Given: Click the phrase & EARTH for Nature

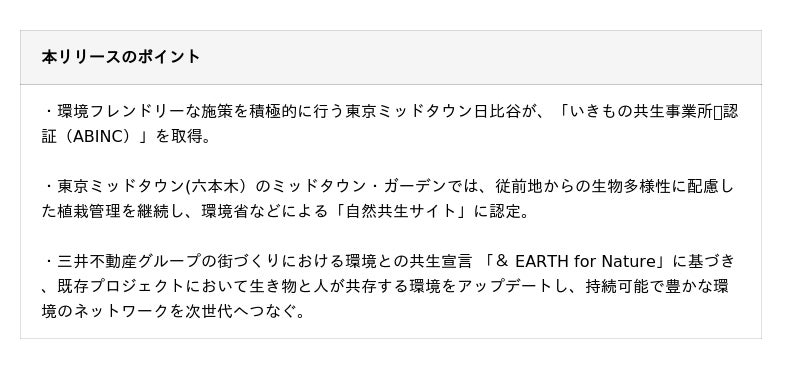Looking at the screenshot, I should click(x=576, y=261).
